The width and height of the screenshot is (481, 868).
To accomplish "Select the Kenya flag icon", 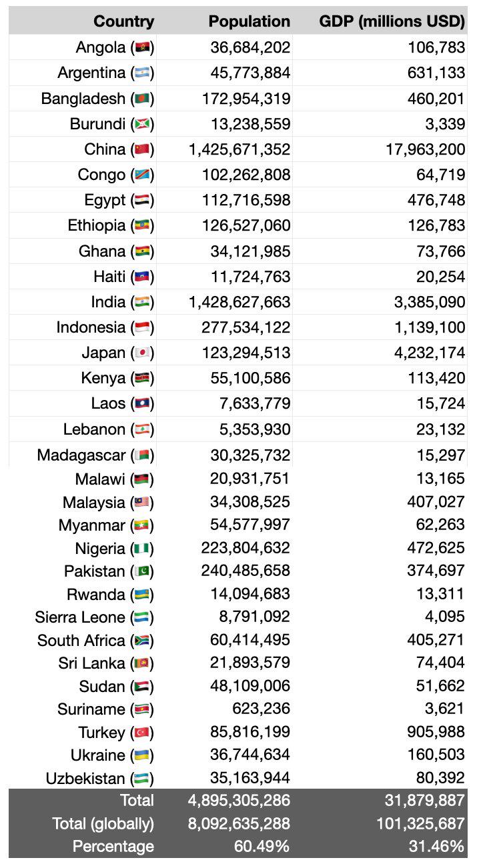I will 142,379.
